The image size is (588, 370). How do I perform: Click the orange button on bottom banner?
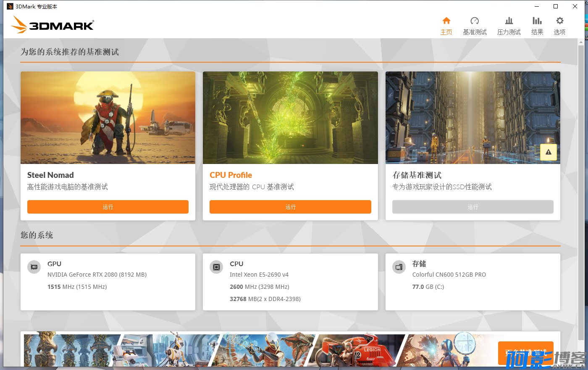[525, 353]
